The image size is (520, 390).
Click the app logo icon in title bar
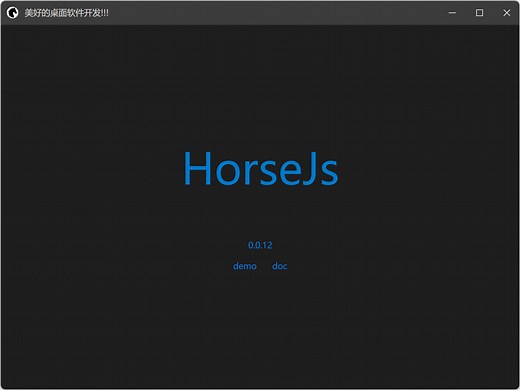pyautogui.click(x=13, y=13)
